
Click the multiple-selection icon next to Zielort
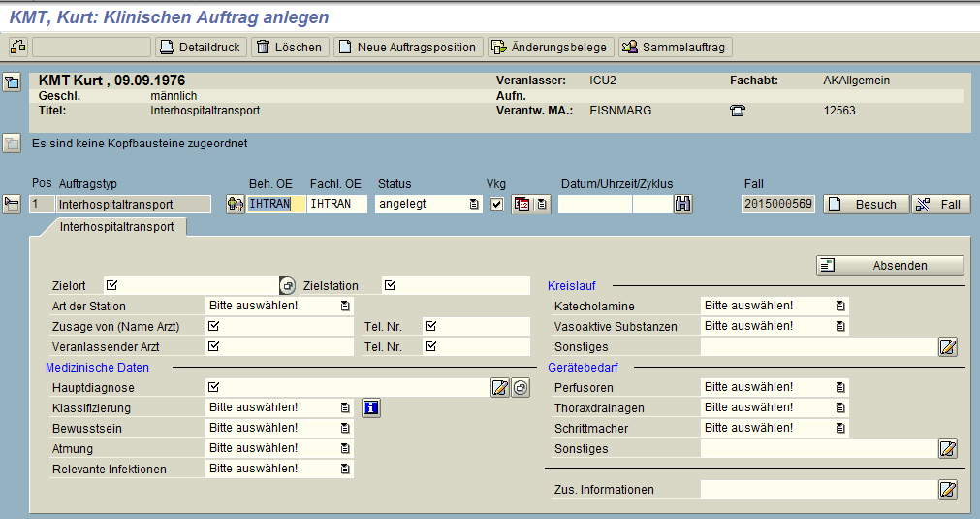[287, 286]
